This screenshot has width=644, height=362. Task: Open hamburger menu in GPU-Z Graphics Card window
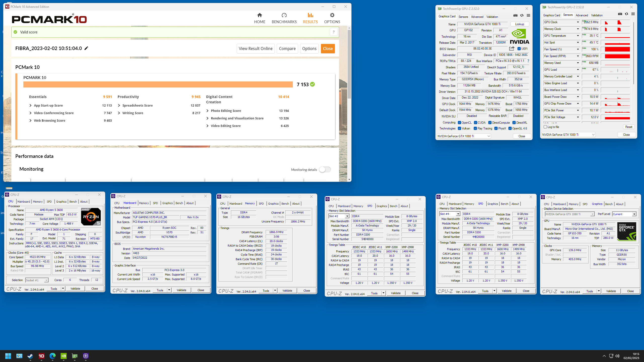(x=528, y=15)
